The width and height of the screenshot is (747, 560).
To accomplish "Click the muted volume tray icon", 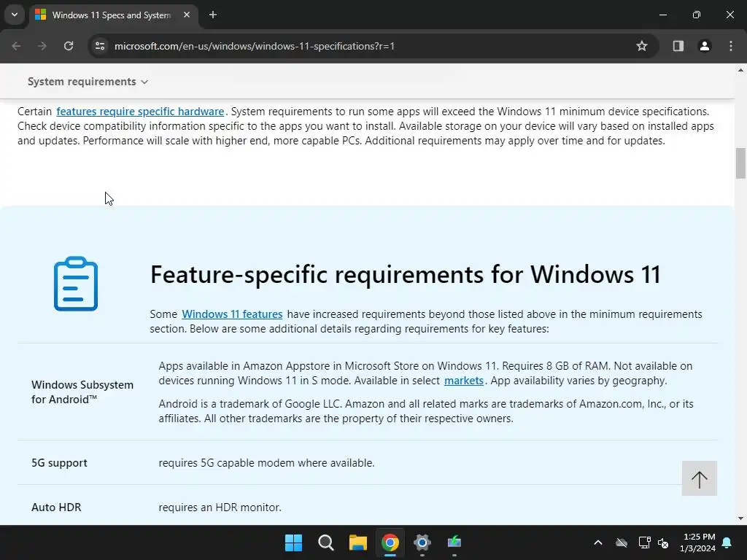I will 663,542.
